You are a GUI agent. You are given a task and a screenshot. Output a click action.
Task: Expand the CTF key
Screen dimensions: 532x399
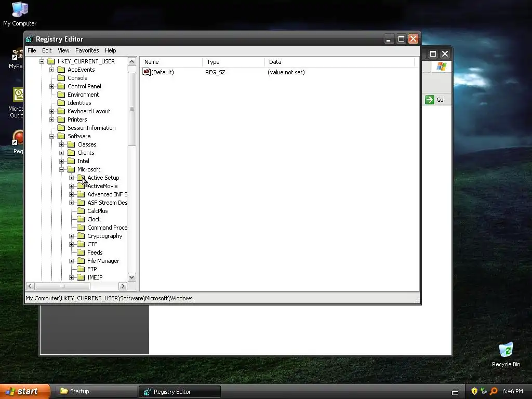click(71, 244)
